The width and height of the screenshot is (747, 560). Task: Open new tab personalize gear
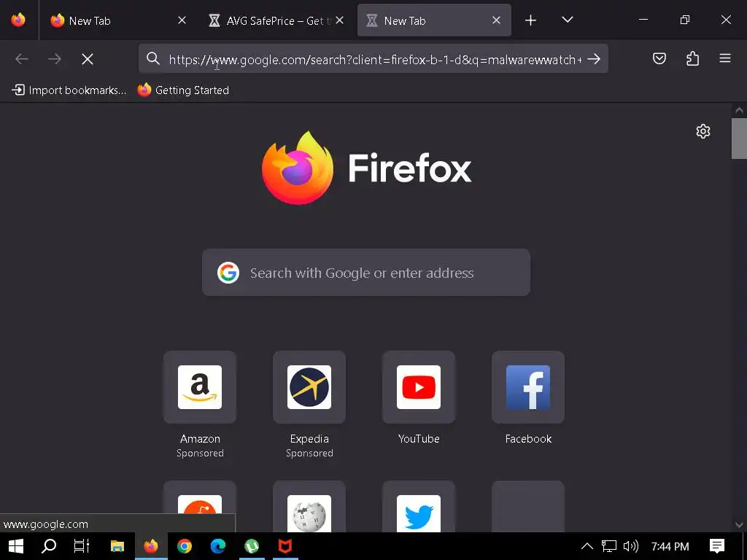click(703, 131)
